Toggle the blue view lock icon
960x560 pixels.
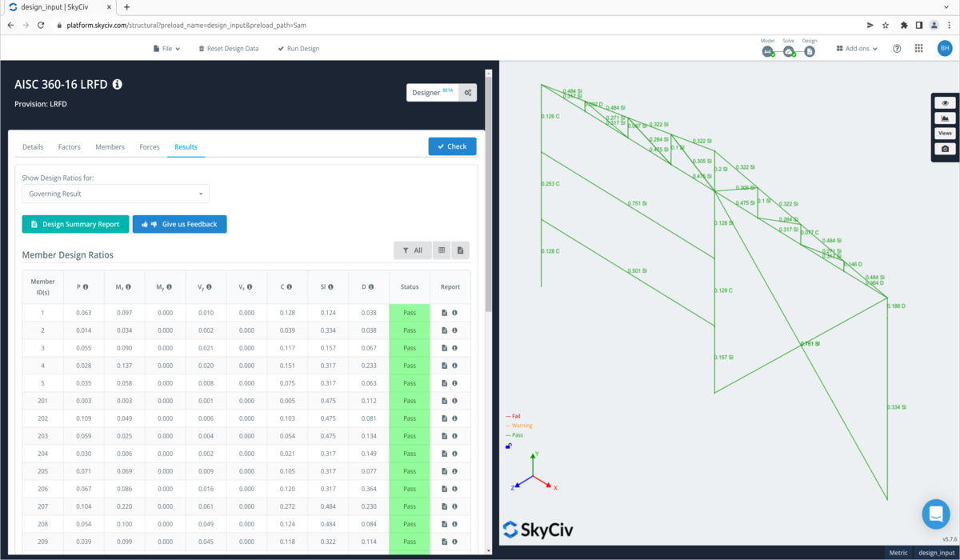tap(509, 446)
